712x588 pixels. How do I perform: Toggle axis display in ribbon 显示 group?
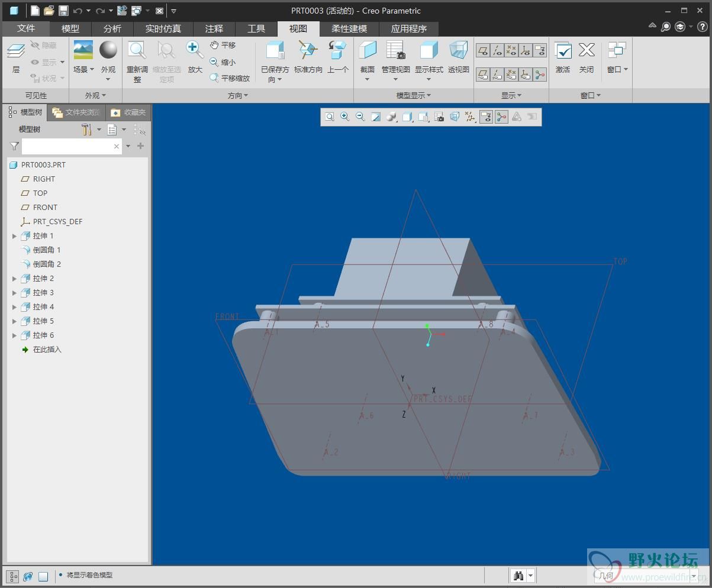pyautogui.click(x=497, y=50)
